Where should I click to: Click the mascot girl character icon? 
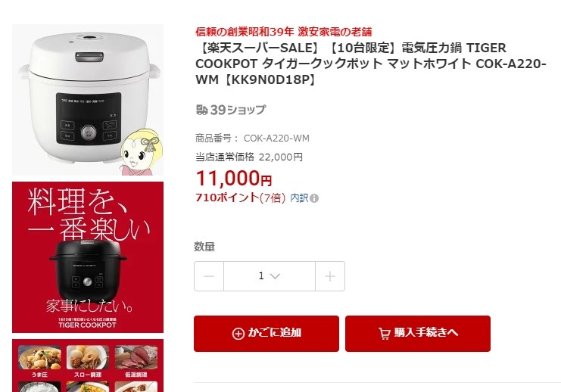(x=142, y=152)
